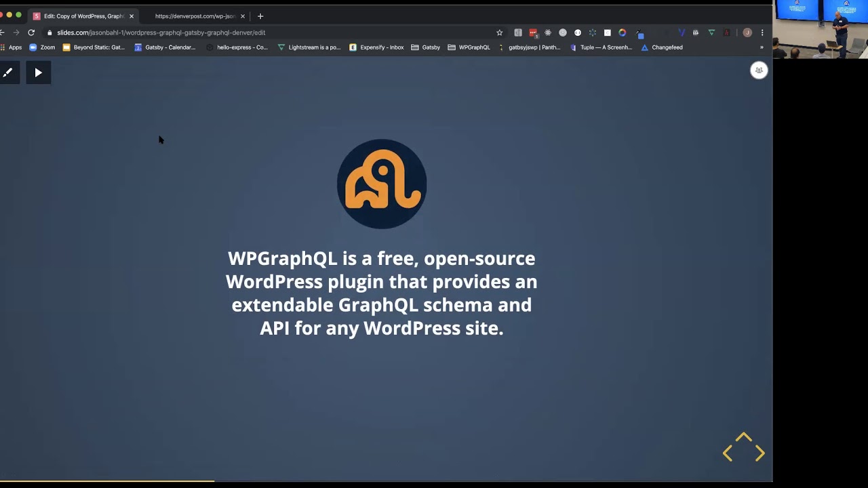Click the red 'h' extension icon
Screen dimensions: 868x488
[726, 33]
